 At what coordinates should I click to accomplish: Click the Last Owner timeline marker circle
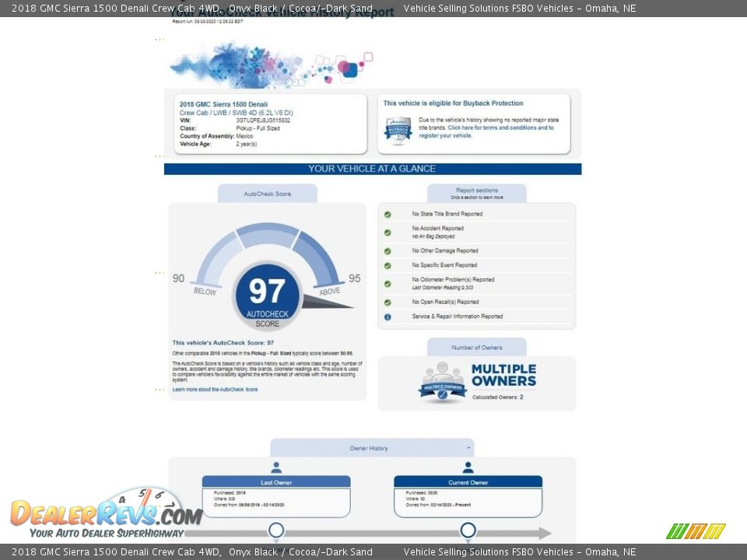point(276,530)
